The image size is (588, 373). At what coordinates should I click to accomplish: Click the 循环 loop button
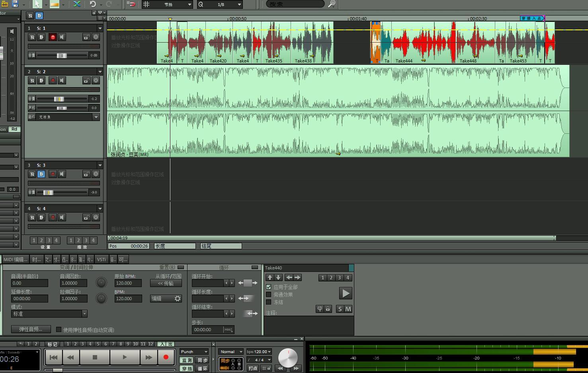point(203,369)
